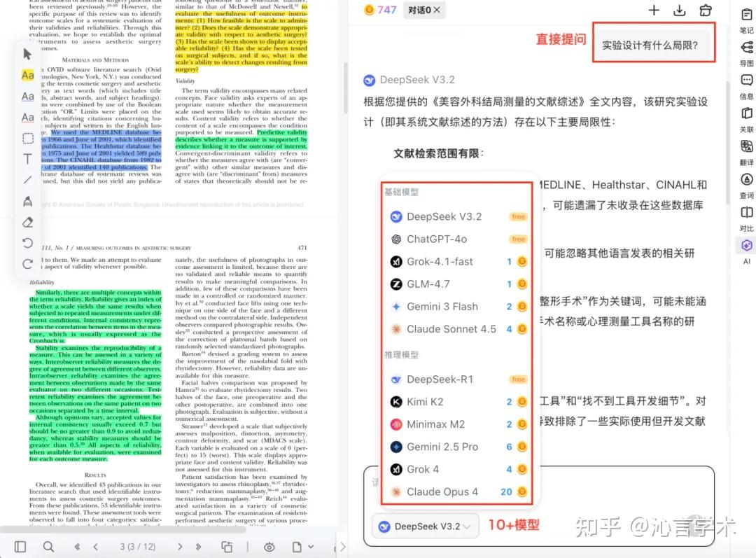Collapse the panel with divider arrow
756x558 pixels.
click(342, 547)
